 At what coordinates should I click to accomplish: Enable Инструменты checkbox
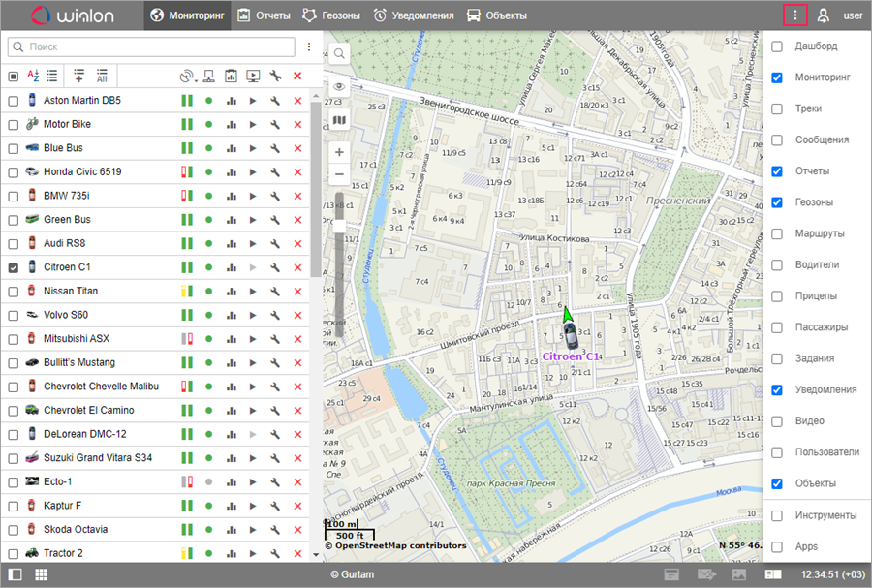(777, 515)
